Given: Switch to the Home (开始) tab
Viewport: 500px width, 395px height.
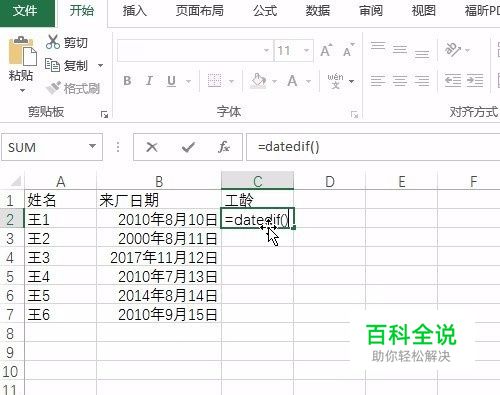Looking at the screenshot, I should [x=82, y=11].
